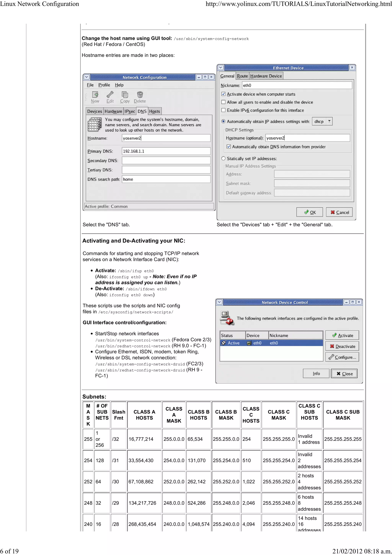
Task: Click the Tertiary DNS input field
Action: click(166, 170)
